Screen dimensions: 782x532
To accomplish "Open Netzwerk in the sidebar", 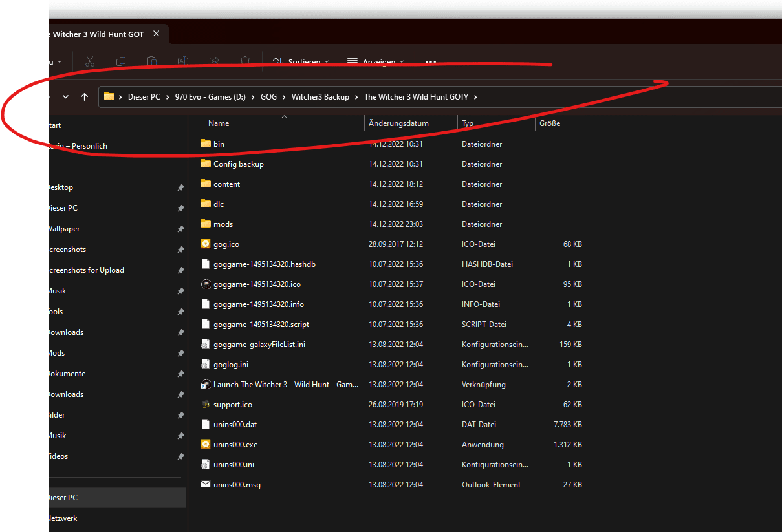I will tap(63, 518).
